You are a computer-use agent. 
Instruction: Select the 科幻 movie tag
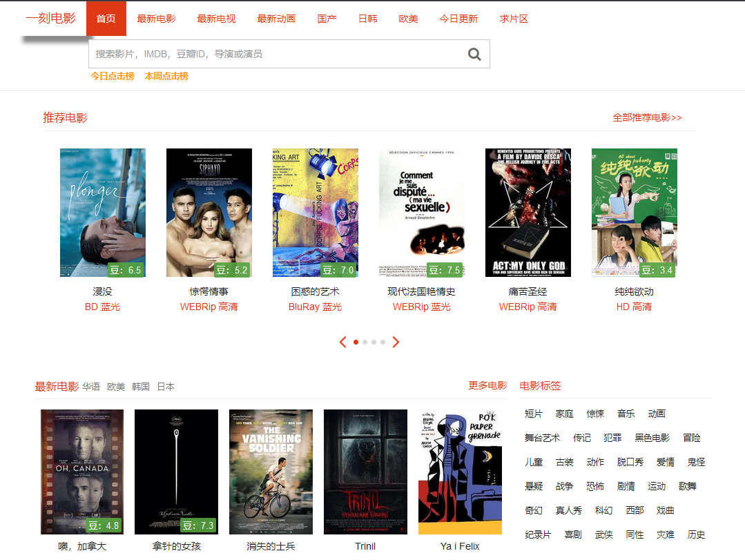click(604, 510)
